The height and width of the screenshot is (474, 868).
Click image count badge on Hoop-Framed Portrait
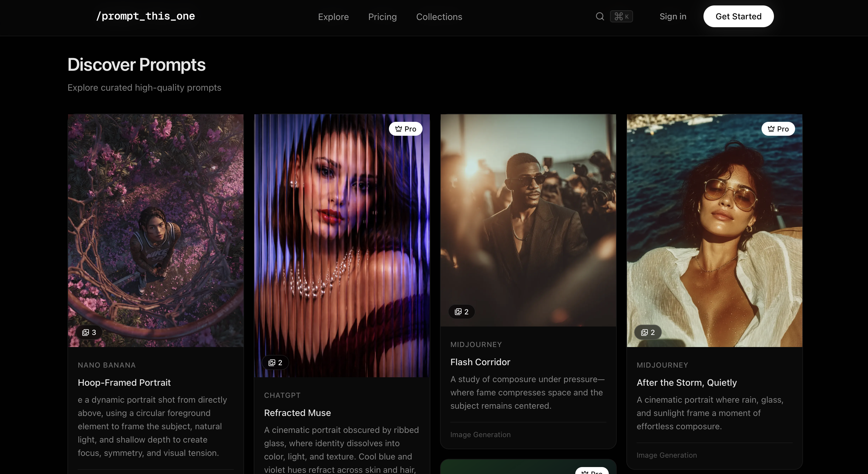tap(89, 332)
